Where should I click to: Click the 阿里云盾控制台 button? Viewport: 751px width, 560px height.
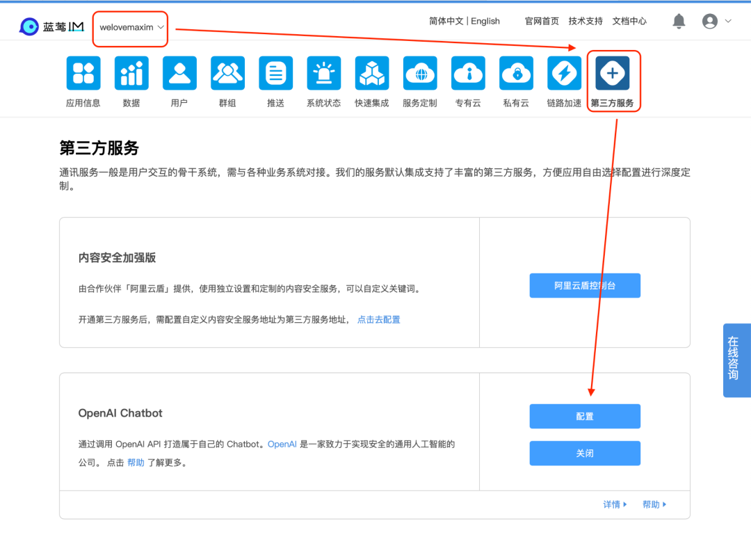(585, 285)
